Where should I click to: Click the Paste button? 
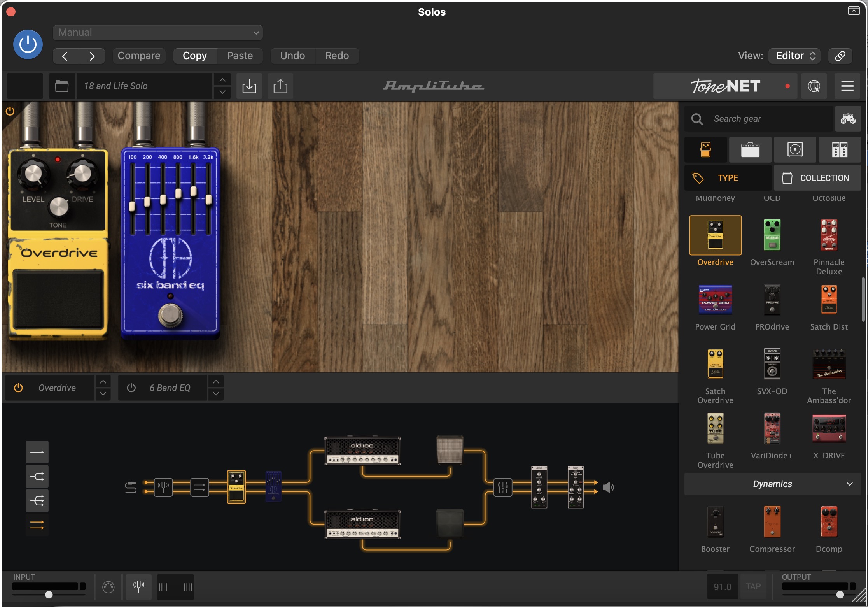pos(240,56)
